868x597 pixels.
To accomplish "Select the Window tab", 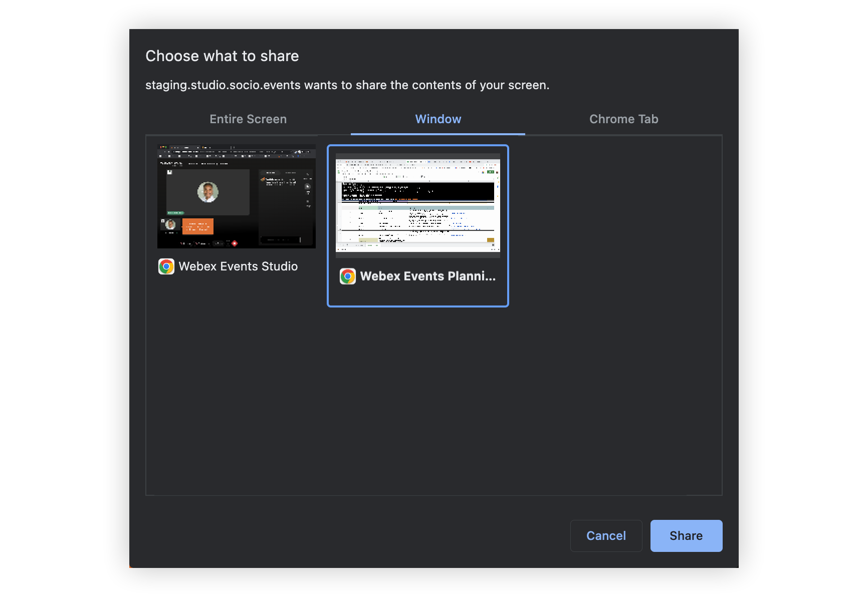I will (438, 119).
